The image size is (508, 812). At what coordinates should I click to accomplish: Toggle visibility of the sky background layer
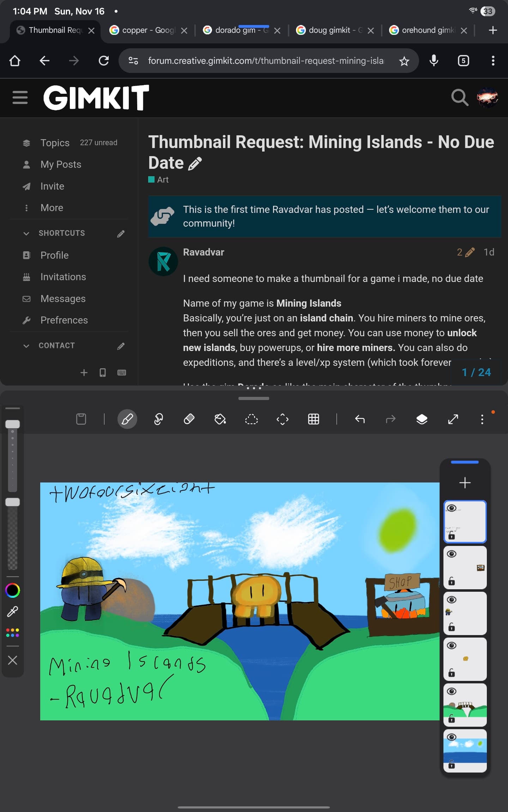click(x=452, y=737)
